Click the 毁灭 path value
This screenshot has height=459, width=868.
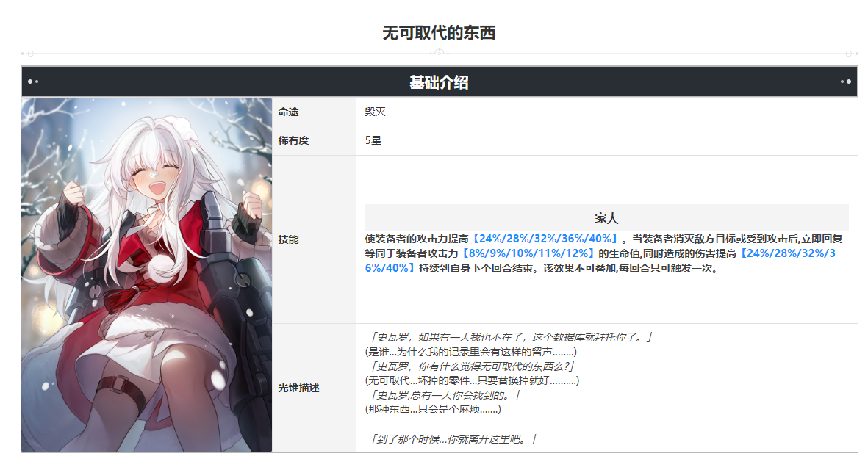click(375, 112)
